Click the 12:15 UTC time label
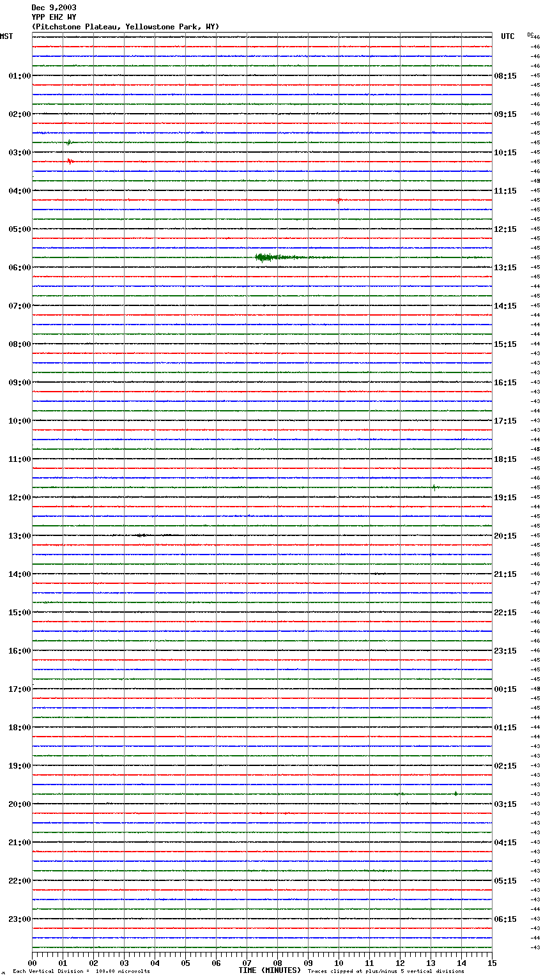This screenshot has height=980, width=543. (x=505, y=229)
